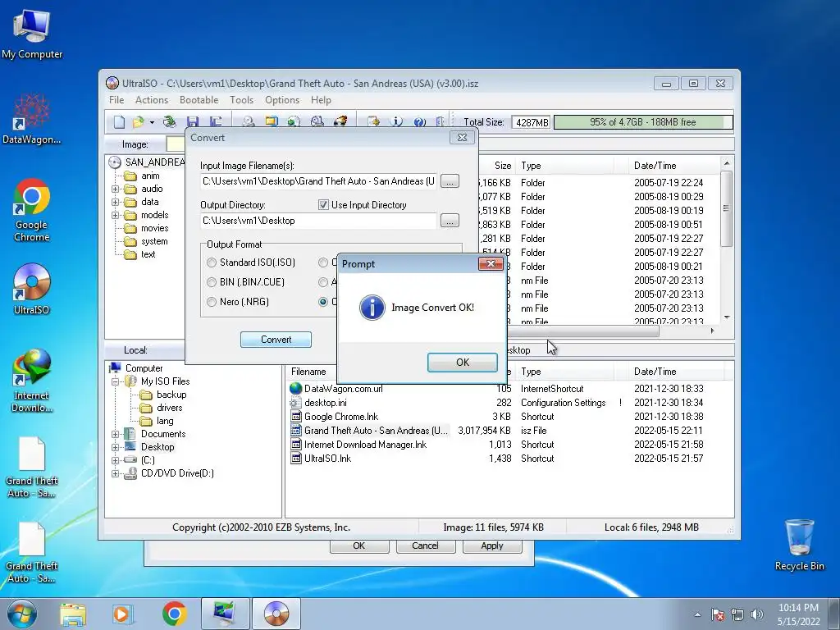The width and height of the screenshot is (840, 630).
Task: Click the Output Directory text field
Action: point(318,221)
